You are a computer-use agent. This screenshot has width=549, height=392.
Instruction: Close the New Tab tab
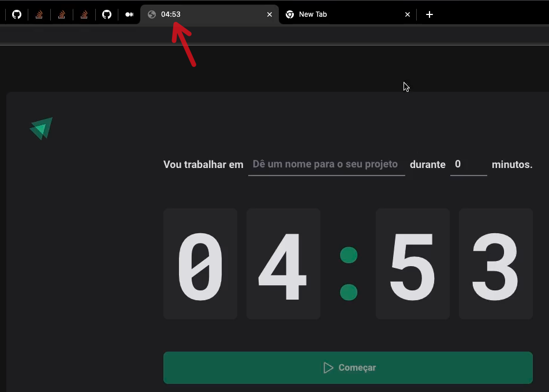tap(407, 14)
